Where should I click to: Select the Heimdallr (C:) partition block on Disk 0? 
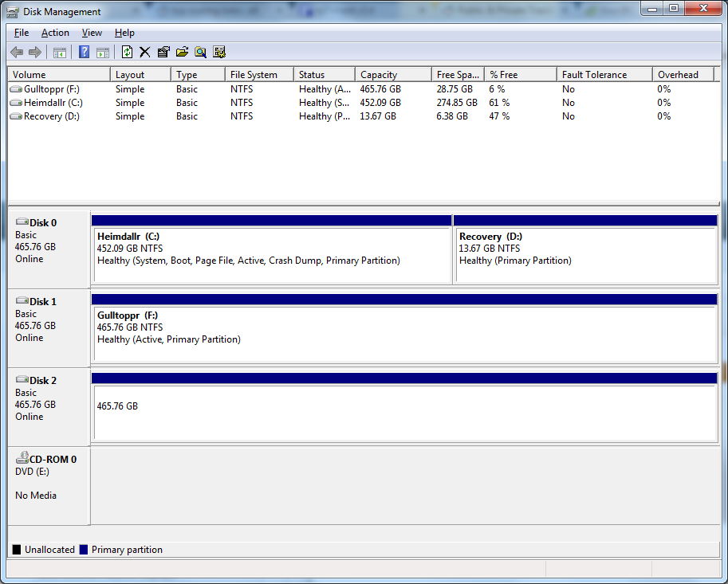click(272, 249)
